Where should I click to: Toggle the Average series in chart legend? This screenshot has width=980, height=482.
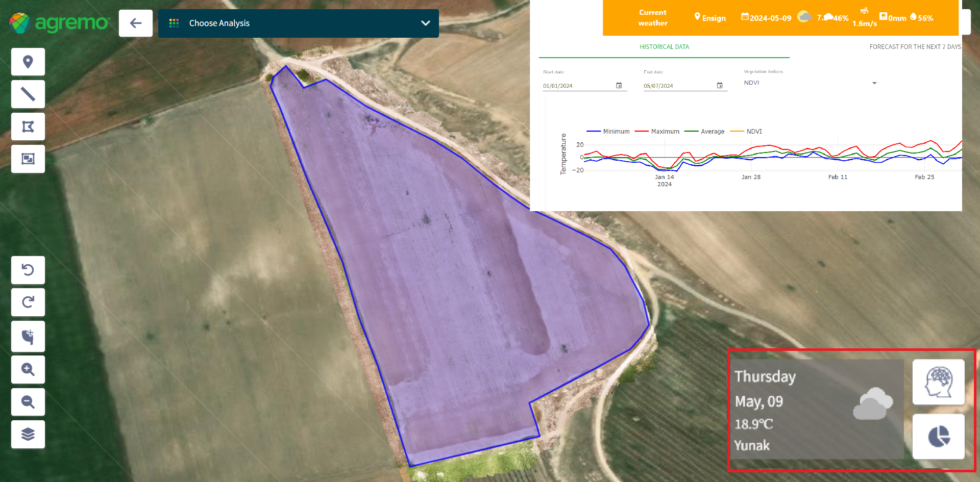704,132
